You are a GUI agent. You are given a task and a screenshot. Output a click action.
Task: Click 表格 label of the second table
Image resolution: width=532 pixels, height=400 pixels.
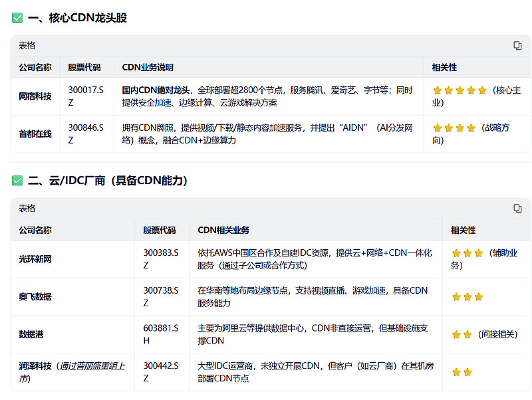(27, 208)
